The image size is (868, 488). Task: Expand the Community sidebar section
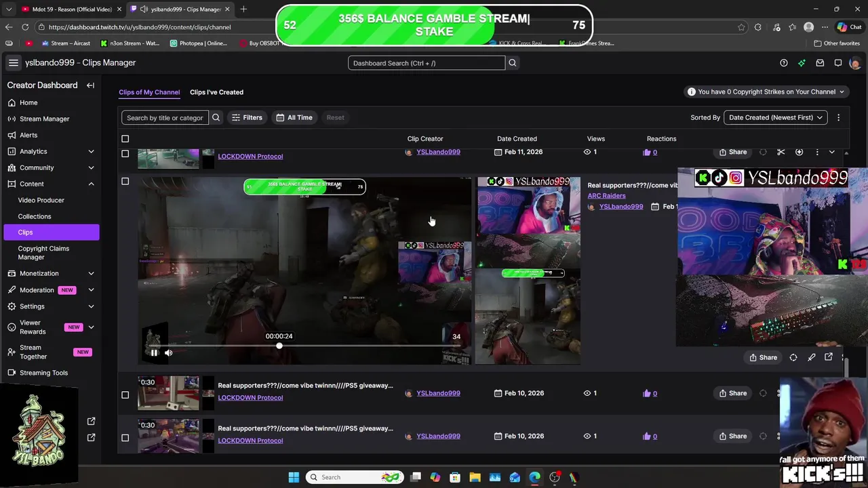point(91,167)
